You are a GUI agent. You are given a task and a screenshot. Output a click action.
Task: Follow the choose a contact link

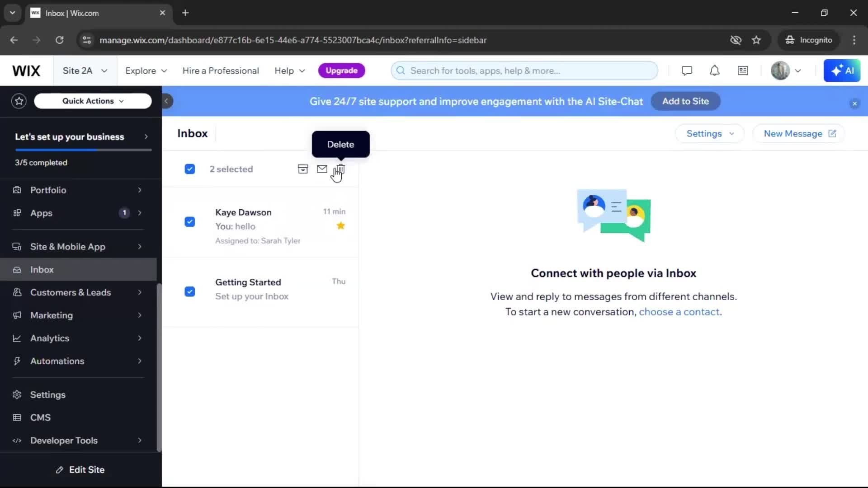(x=679, y=312)
